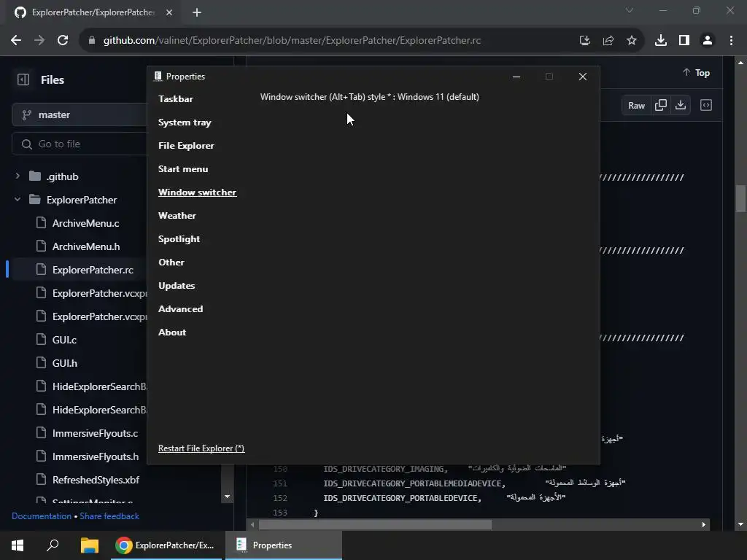Open ImmersiveFlyouts.c in file tree

pyautogui.click(x=96, y=433)
